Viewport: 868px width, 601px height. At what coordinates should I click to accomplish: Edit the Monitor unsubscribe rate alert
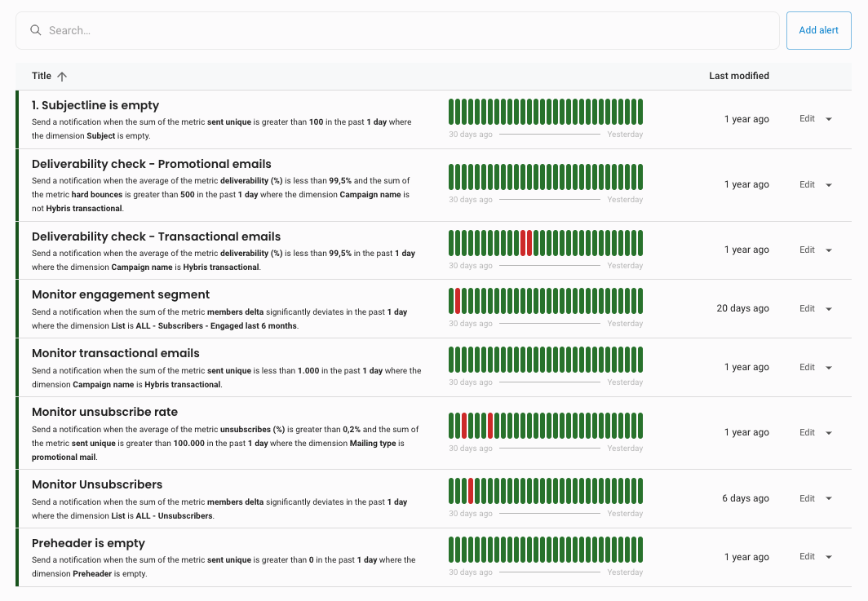pyautogui.click(x=807, y=433)
